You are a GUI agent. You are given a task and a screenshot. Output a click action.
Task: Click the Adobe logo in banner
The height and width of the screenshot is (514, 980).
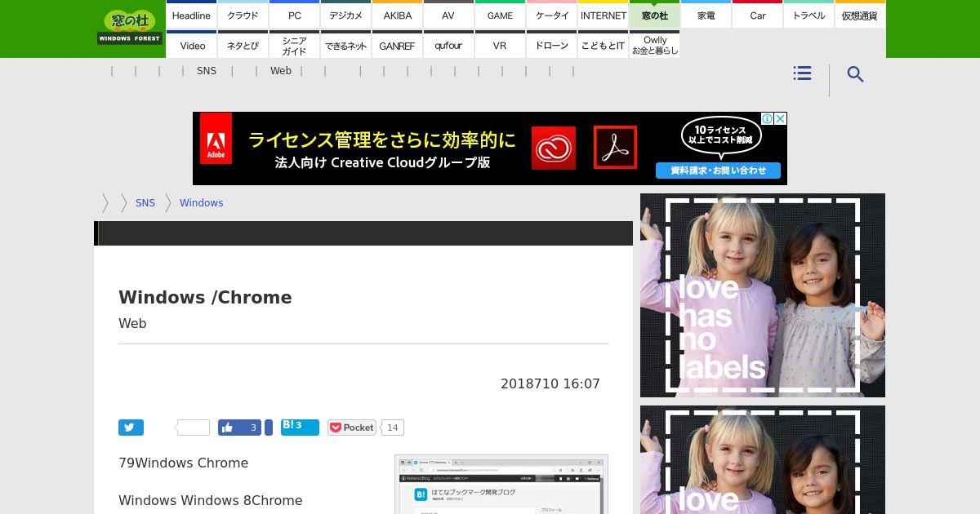[216, 140]
